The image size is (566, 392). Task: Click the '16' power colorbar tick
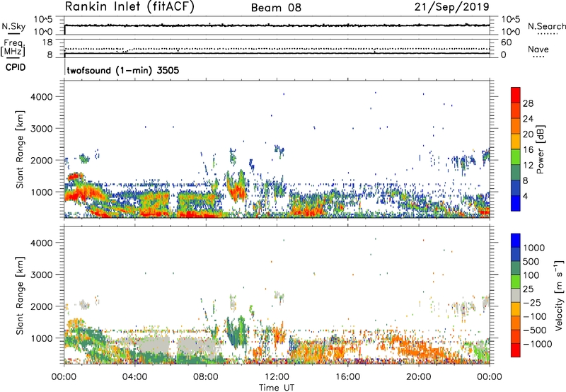pyautogui.click(x=528, y=150)
